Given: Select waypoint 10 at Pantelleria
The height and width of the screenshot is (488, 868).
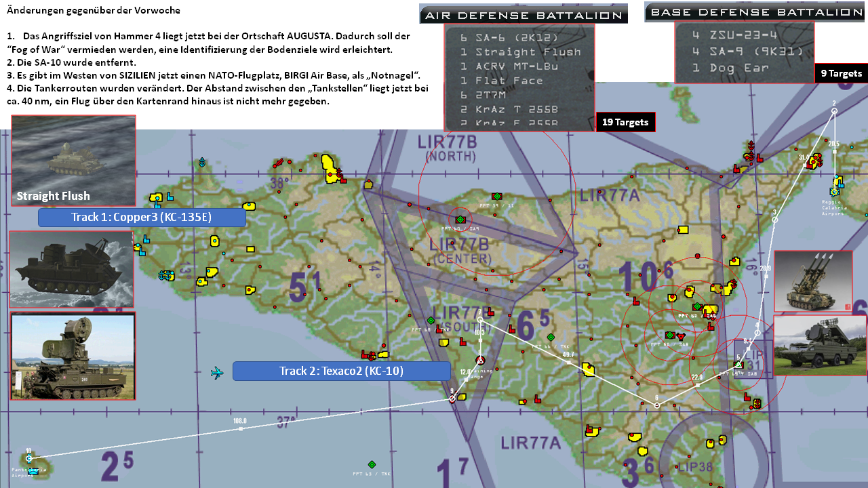Looking at the screenshot, I should coord(28,459).
